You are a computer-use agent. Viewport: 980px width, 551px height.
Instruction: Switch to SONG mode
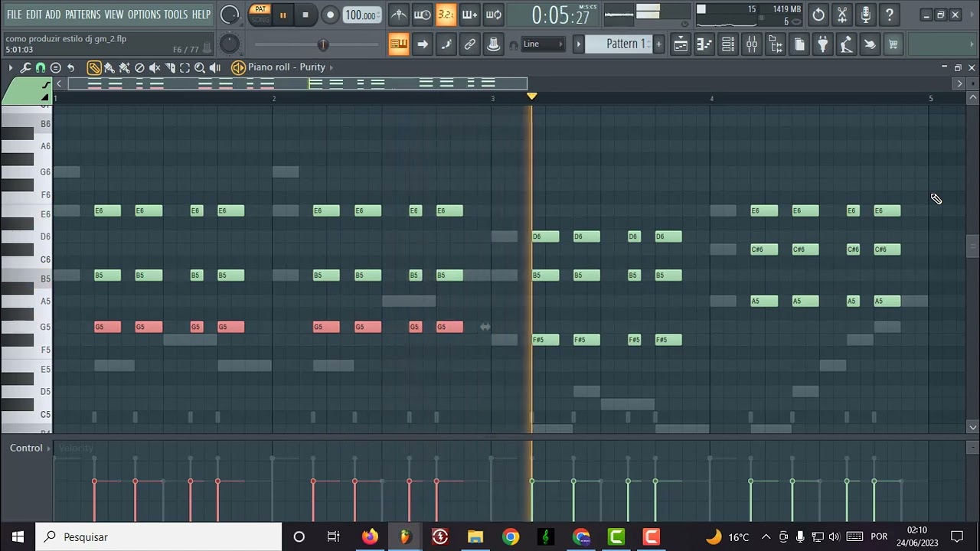[x=260, y=20]
